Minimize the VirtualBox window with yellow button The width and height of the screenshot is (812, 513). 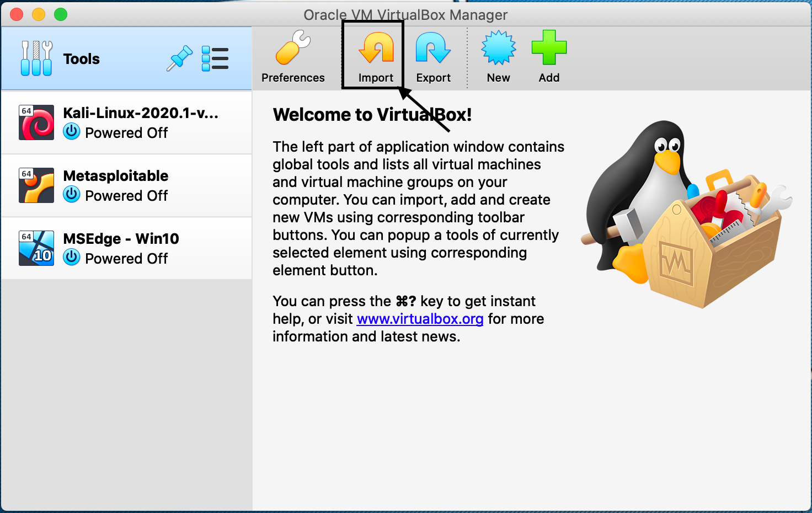pyautogui.click(x=39, y=14)
